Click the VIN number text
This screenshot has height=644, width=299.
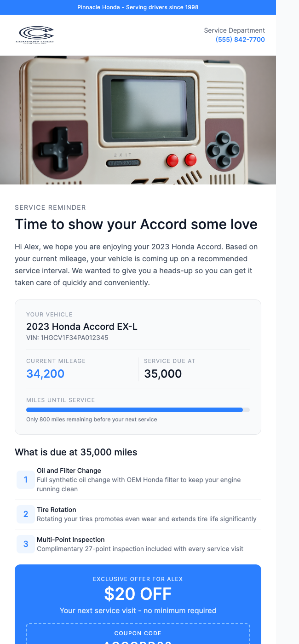(68, 338)
